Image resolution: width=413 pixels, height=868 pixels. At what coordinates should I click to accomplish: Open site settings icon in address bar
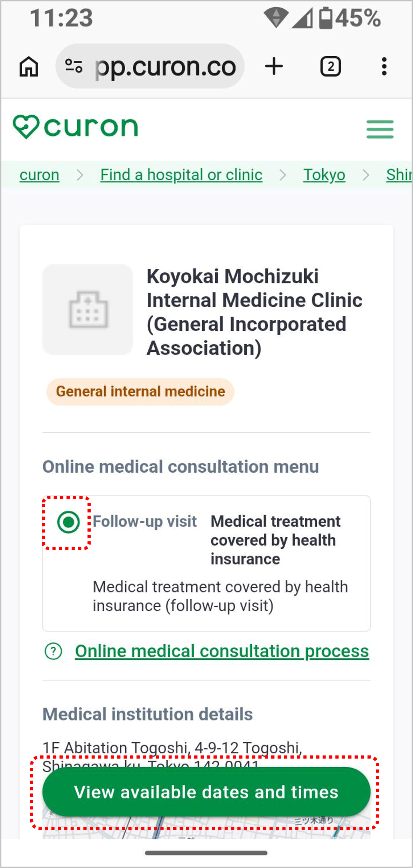point(74,66)
